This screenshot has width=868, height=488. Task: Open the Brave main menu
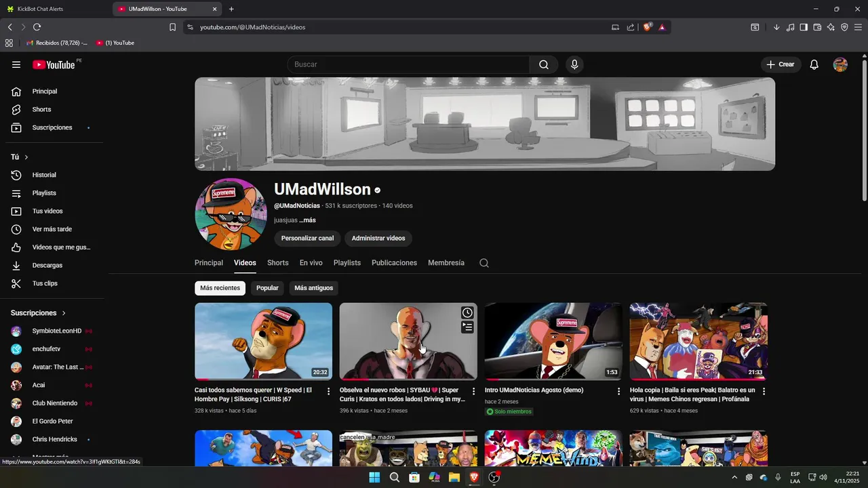(858, 27)
